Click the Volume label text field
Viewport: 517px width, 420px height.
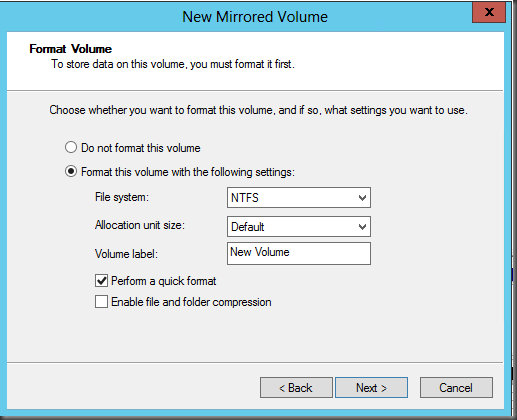(299, 253)
